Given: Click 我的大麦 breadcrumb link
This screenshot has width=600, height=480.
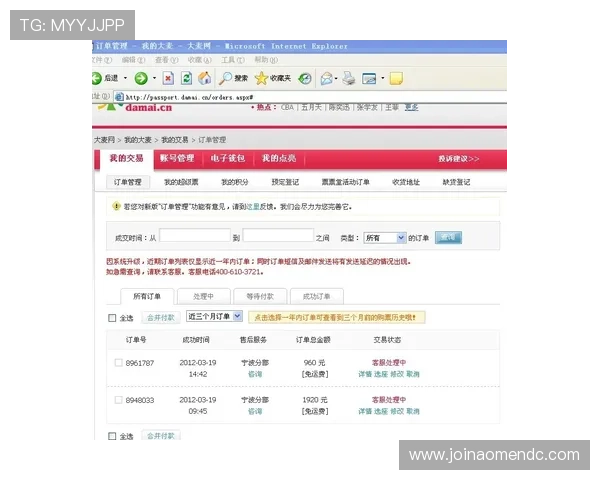Looking at the screenshot, I should [x=138, y=140].
